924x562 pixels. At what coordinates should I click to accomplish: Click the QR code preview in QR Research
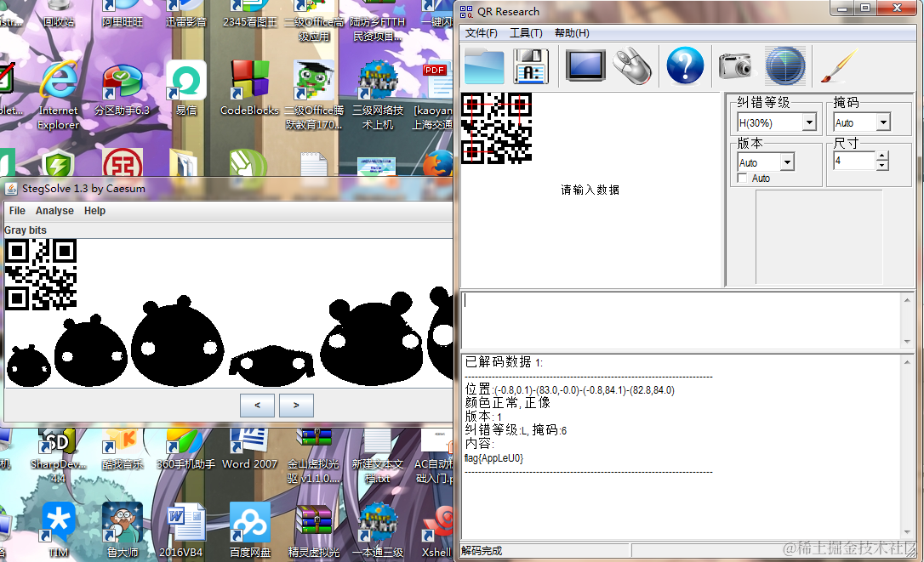496,128
